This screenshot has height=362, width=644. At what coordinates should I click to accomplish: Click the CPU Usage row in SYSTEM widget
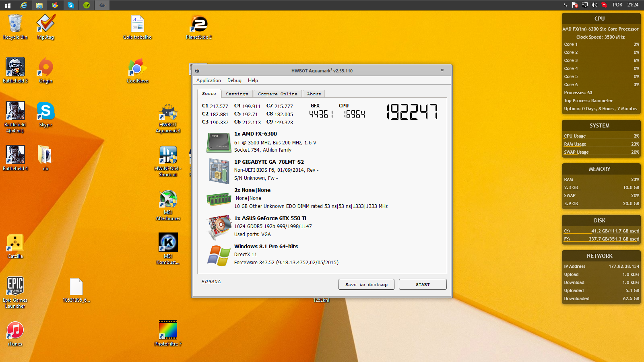601,136
